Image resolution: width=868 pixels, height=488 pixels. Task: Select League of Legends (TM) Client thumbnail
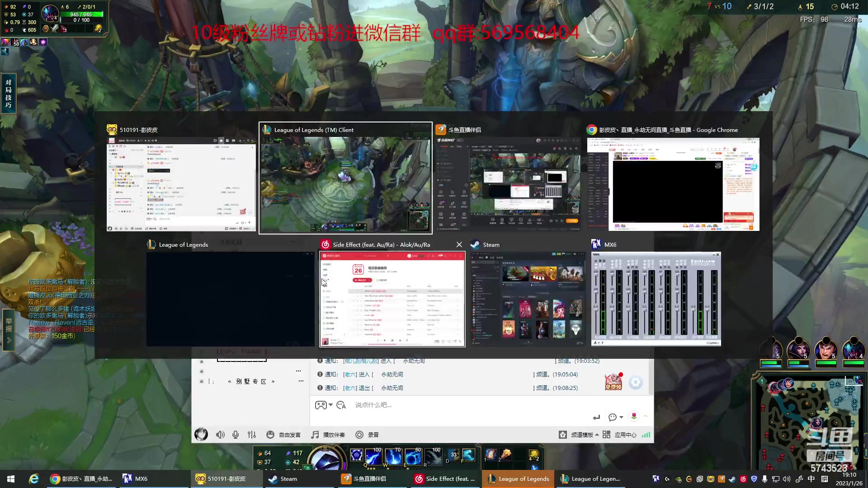tap(345, 178)
